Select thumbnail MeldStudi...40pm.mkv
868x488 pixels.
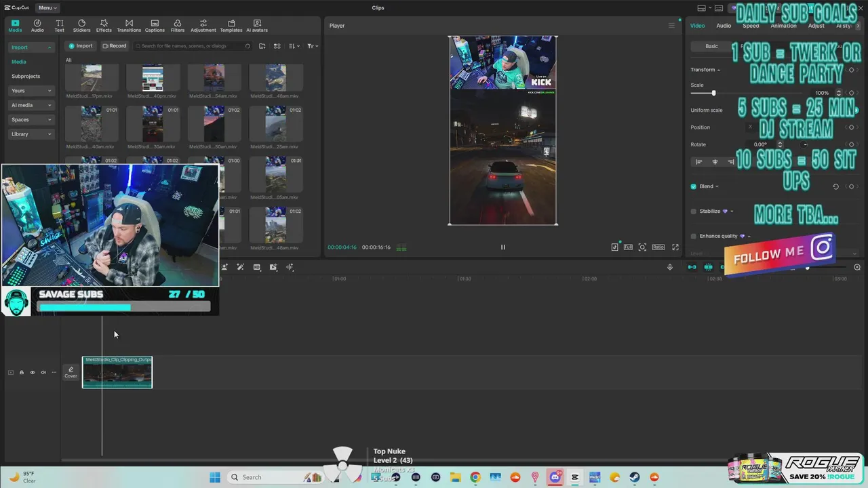(153, 77)
